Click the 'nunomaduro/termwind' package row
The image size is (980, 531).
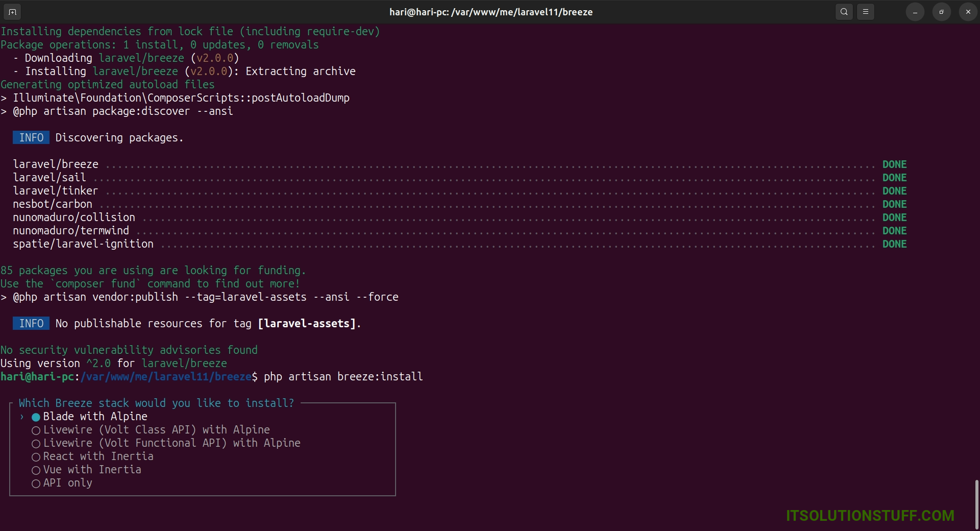click(459, 231)
